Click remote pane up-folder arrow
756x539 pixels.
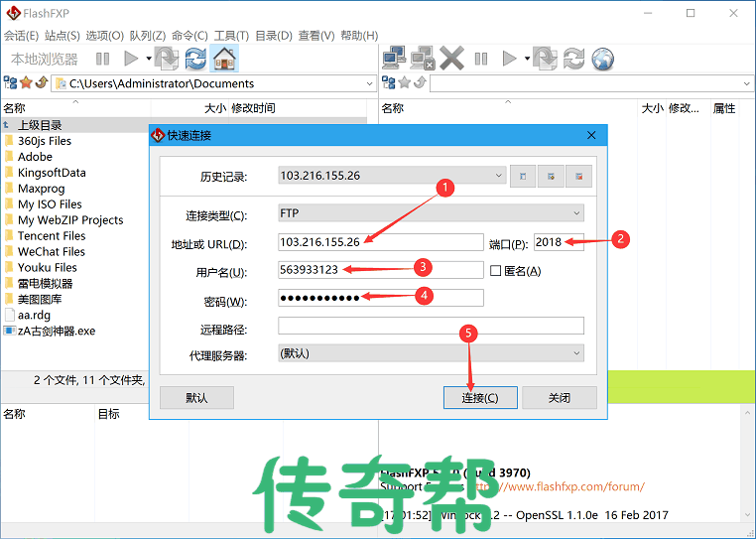[420, 83]
